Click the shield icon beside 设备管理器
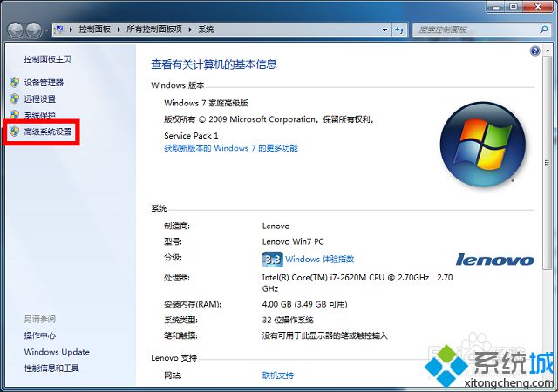Viewport: 558px width, 392px height. click(x=14, y=83)
